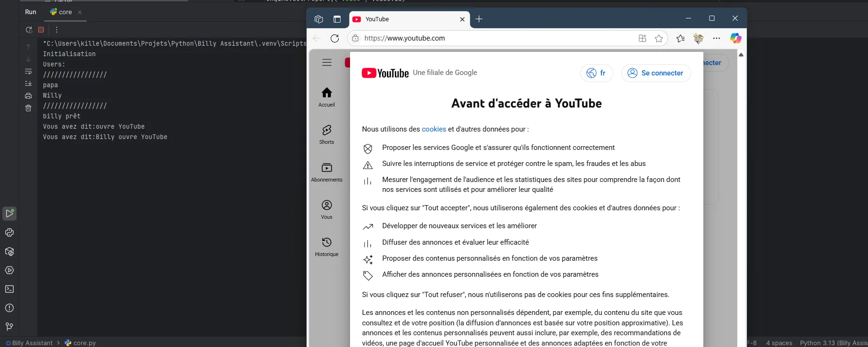Open YouTube Shorts in sidebar
This screenshot has width=868, height=347.
click(326, 134)
